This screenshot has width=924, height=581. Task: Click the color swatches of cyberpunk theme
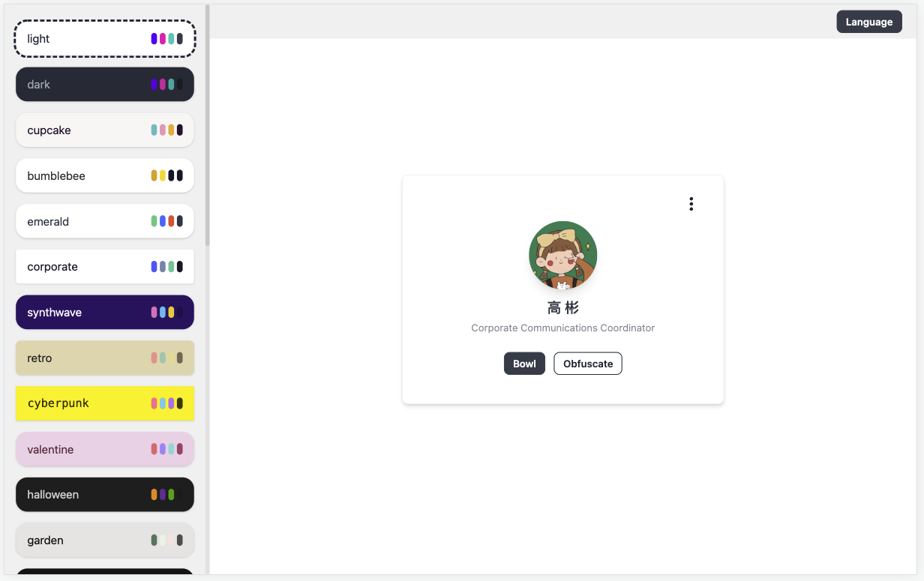point(167,403)
